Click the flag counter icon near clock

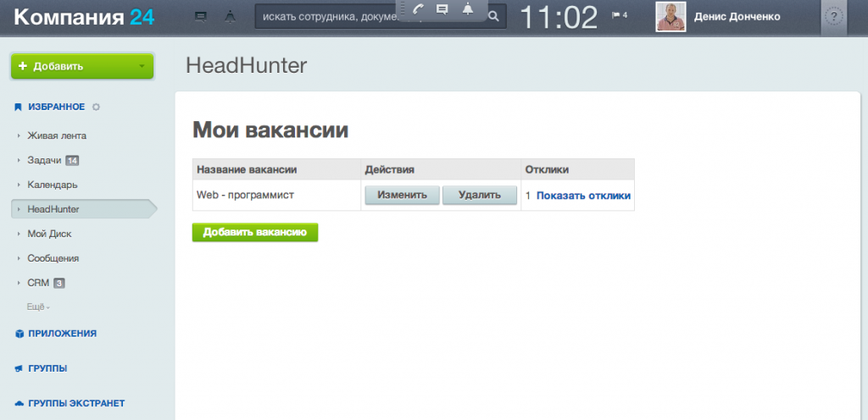pos(619,15)
